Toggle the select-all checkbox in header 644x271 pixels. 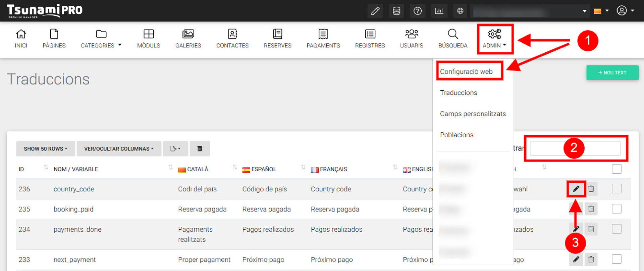(616, 169)
